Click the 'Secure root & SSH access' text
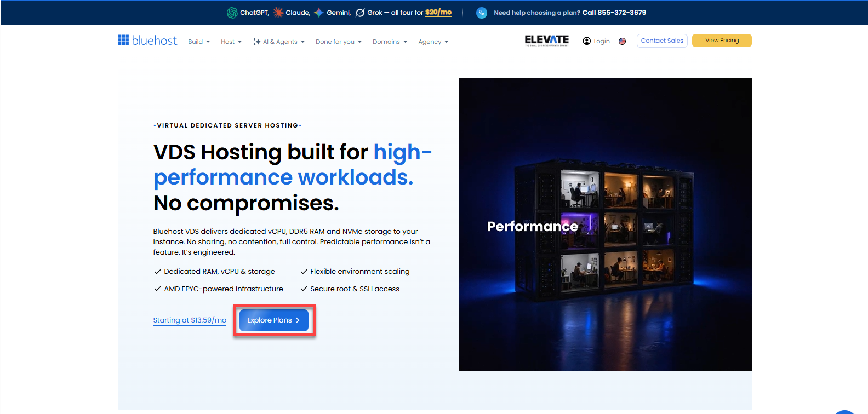 coord(355,289)
